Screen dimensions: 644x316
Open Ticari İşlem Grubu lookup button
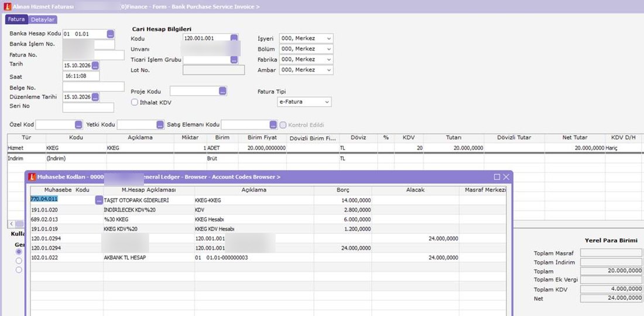coord(234,60)
